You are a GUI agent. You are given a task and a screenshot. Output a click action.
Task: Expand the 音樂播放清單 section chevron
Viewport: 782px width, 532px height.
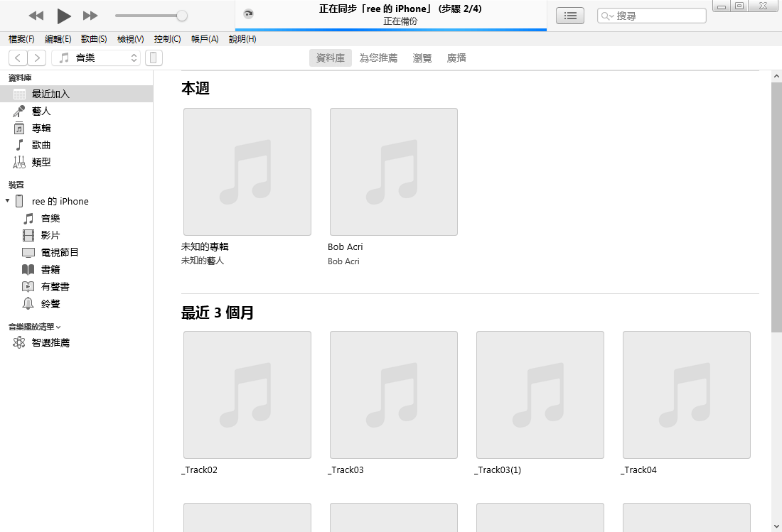click(58, 327)
